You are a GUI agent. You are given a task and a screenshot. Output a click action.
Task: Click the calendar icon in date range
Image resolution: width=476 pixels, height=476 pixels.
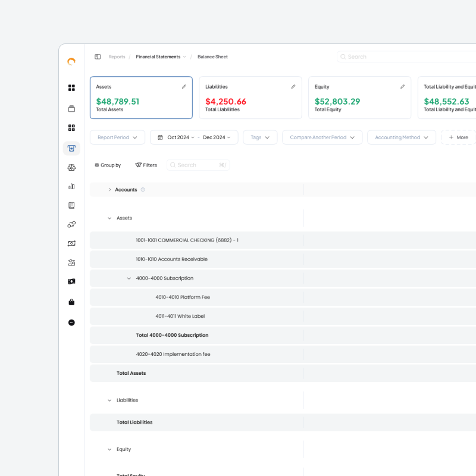(x=160, y=137)
